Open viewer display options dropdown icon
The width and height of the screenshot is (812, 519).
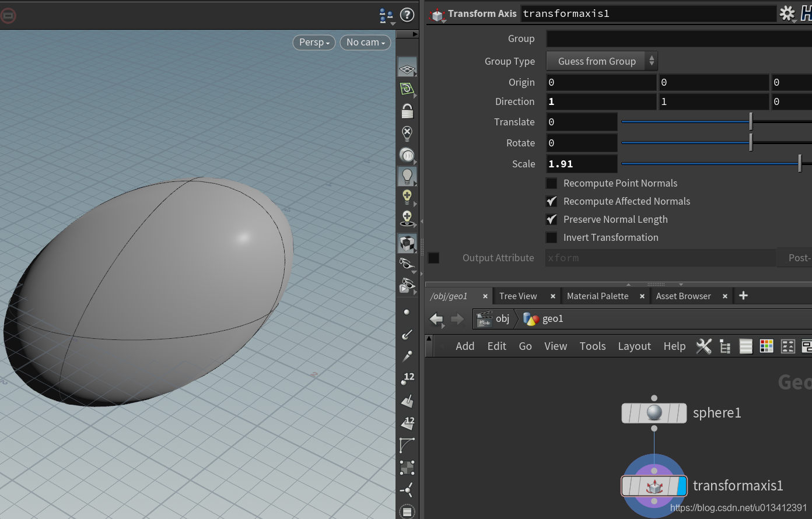tap(386, 15)
